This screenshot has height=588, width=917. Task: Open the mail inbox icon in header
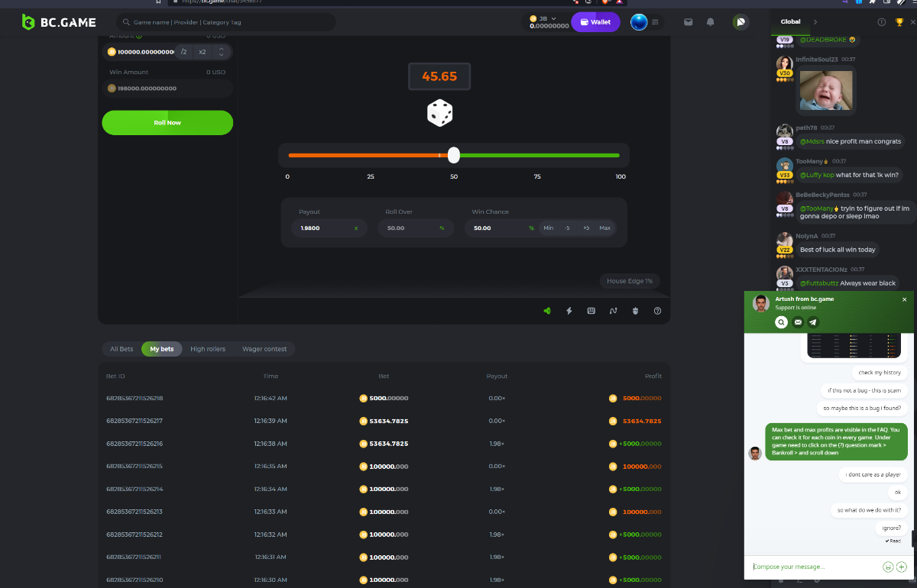tap(689, 22)
